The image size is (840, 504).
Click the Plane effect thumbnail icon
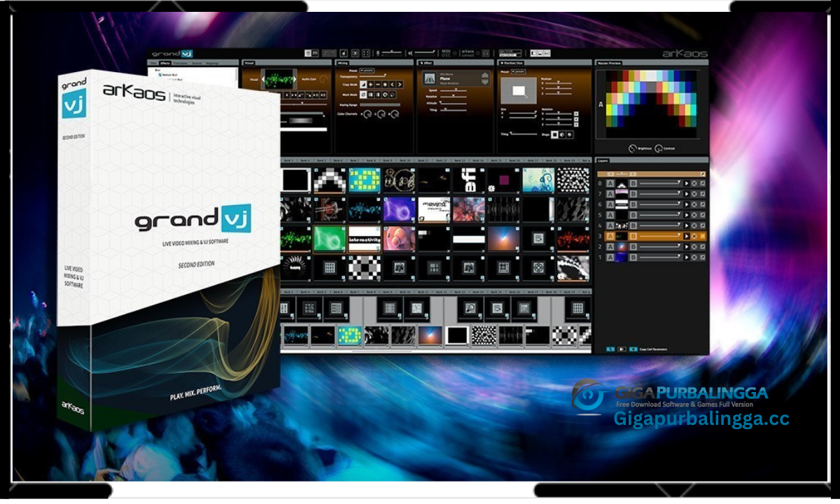pyautogui.click(x=430, y=78)
